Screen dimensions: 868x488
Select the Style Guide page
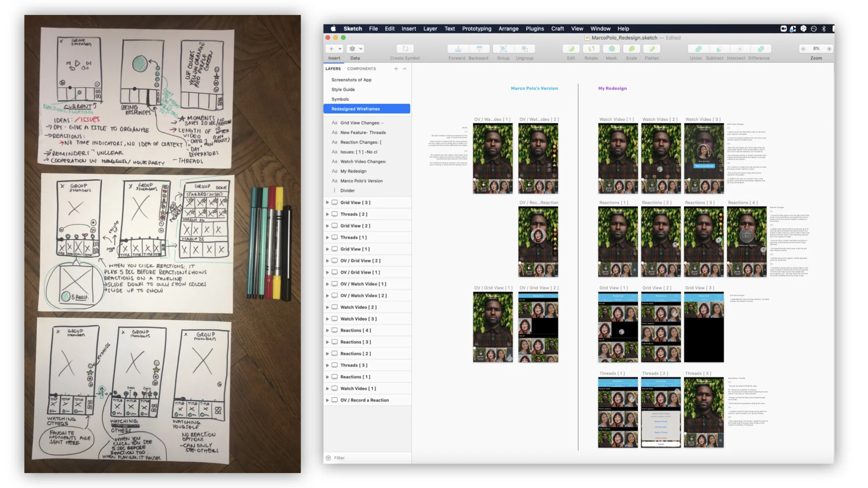pos(343,89)
